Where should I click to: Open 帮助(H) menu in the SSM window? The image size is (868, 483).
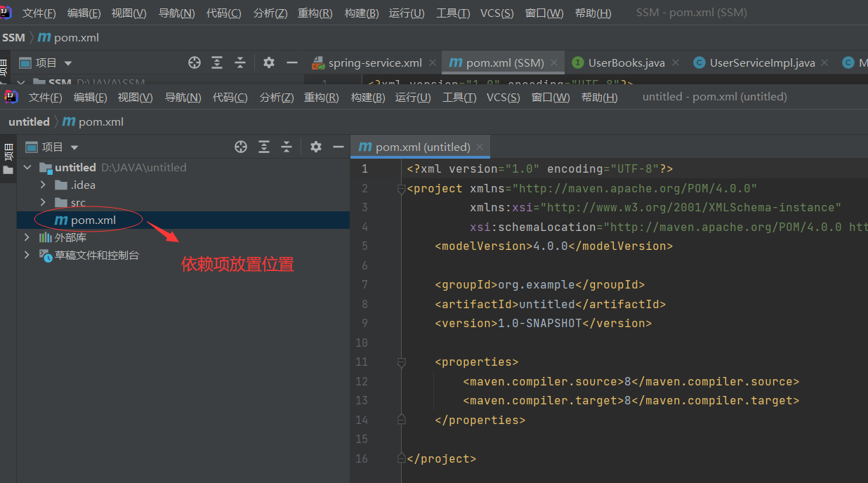point(593,13)
